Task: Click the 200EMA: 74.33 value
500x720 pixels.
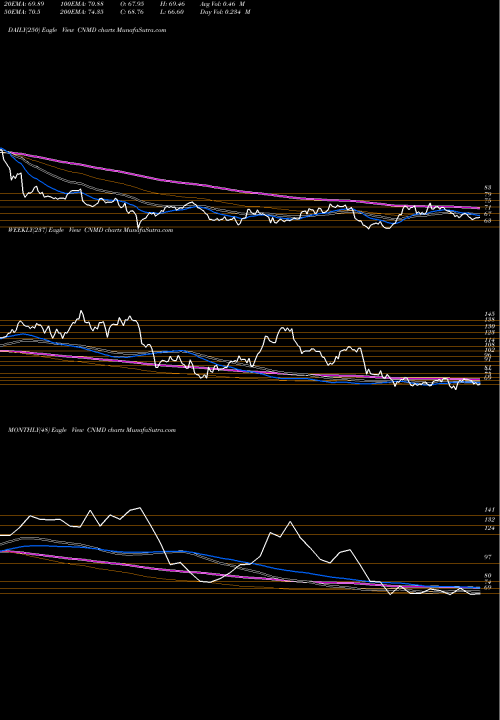Action: point(82,12)
